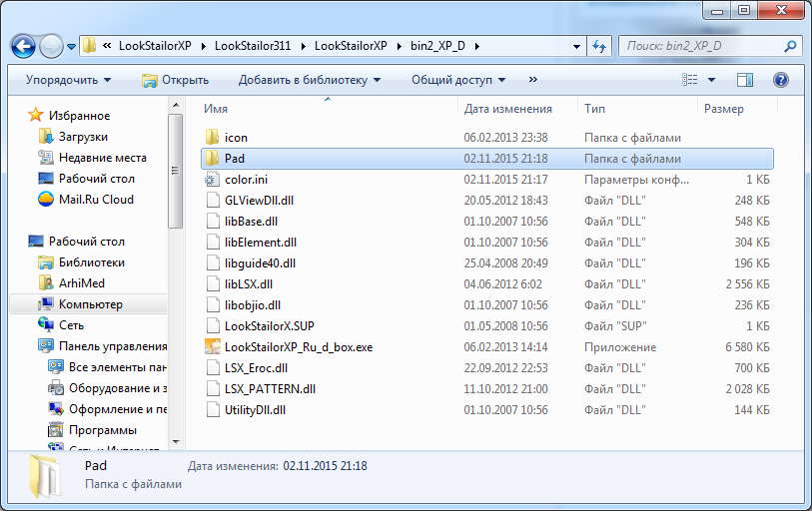Click the 6 580 КБ size cell

point(747,347)
